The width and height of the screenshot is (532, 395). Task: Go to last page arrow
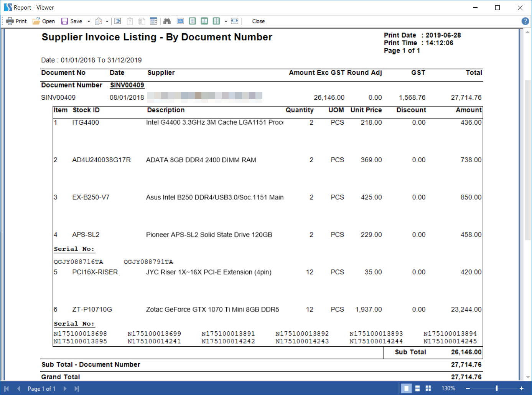click(77, 388)
